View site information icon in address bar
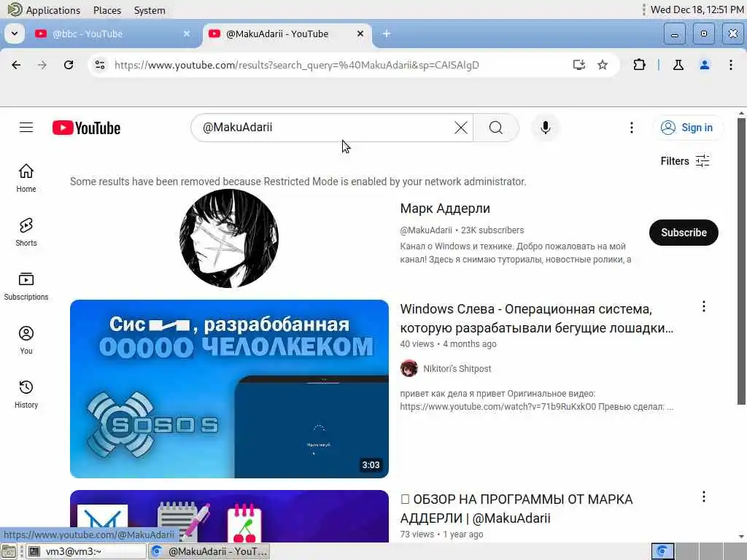 tap(99, 65)
